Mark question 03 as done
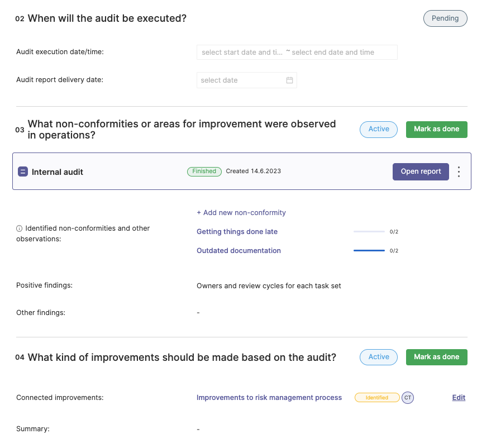Screen dimensions: 477x448 point(437,129)
